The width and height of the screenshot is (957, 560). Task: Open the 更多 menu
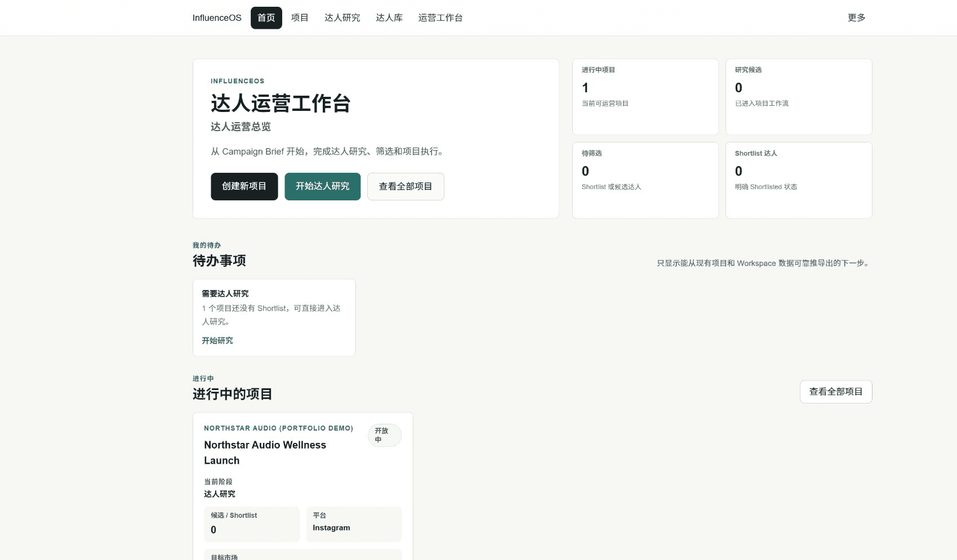point(856,18)
